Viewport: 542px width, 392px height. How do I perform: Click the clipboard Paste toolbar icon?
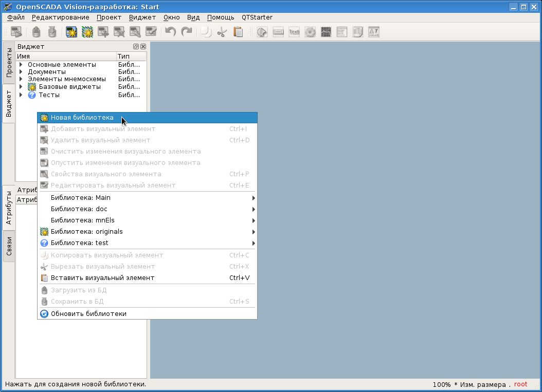[x=238, y=32]
